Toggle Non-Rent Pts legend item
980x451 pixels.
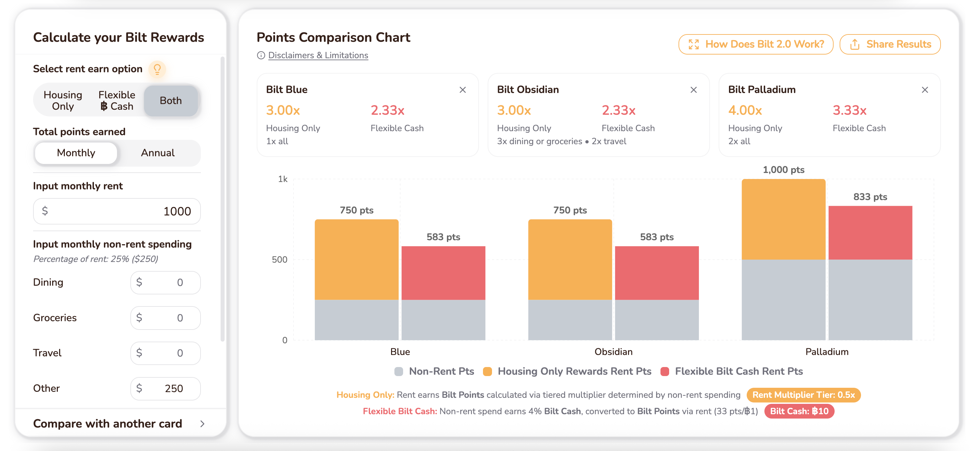(x=435, y=371)
